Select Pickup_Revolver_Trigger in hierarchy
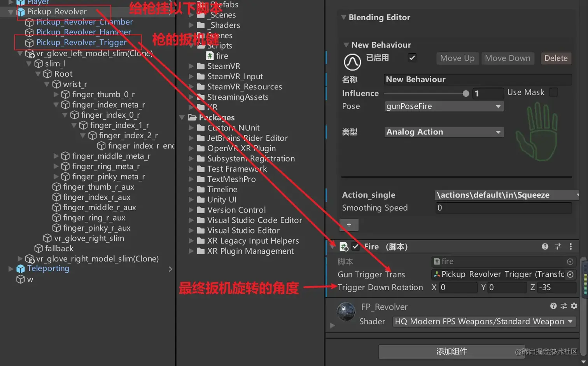The width and height of the screenshot is (588, 366). click(81, 42)
